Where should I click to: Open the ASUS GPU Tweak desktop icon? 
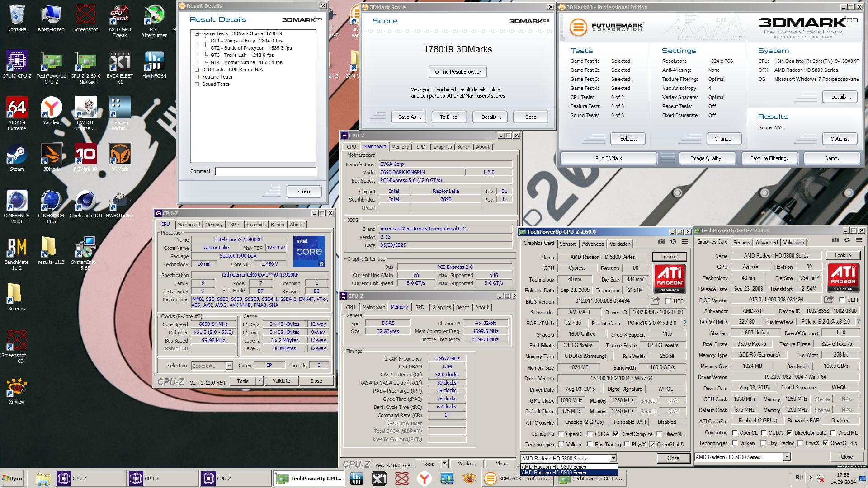point(120,20)
